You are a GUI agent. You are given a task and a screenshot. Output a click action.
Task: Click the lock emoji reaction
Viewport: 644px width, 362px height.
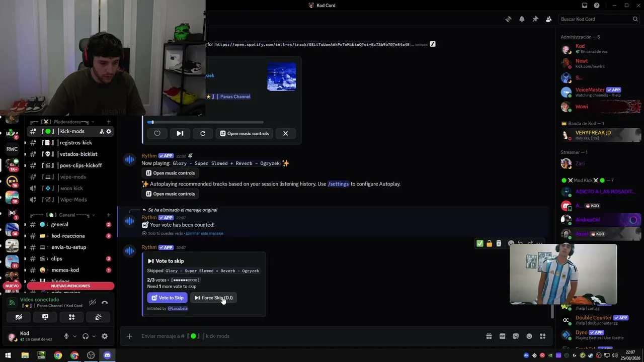(x=489, y=243)
